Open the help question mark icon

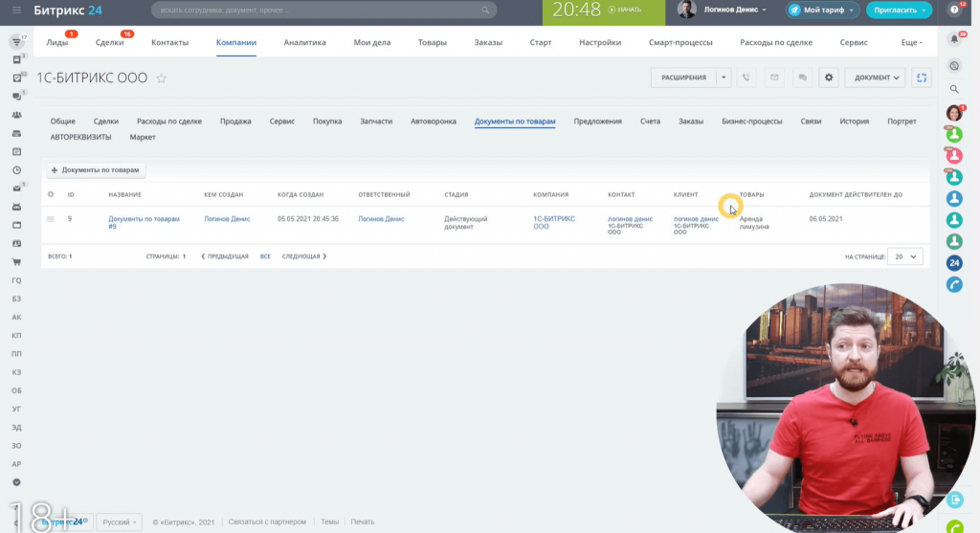point(954,10)
